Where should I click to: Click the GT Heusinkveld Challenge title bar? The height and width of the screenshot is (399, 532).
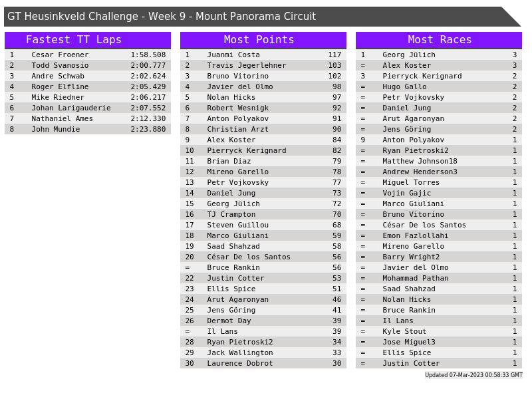(x=162, y=17)
